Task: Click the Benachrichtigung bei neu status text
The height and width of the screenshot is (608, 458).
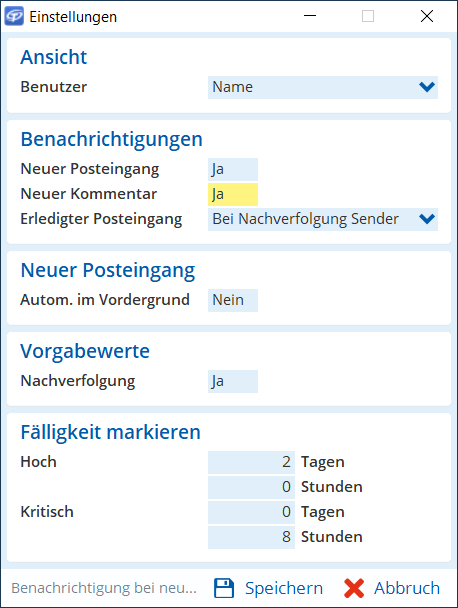Action: pos(104,588)
